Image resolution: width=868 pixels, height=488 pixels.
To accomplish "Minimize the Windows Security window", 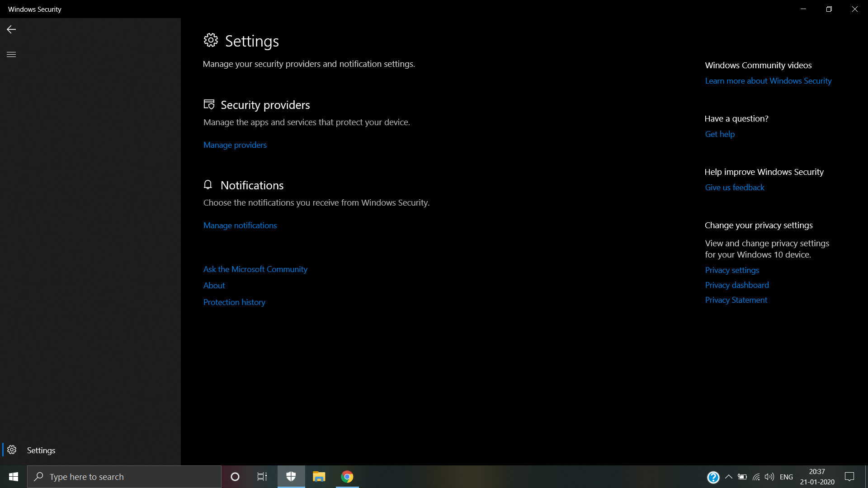I will point(803,9).
